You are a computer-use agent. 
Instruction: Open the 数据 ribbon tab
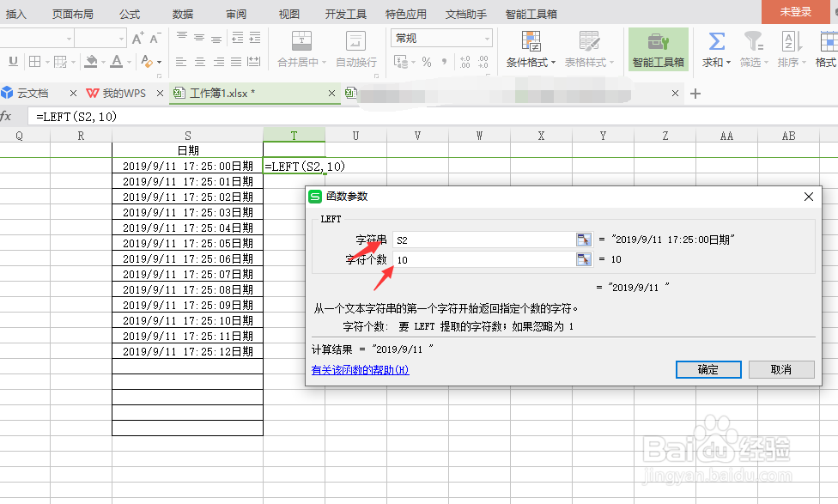pos(183,14)
